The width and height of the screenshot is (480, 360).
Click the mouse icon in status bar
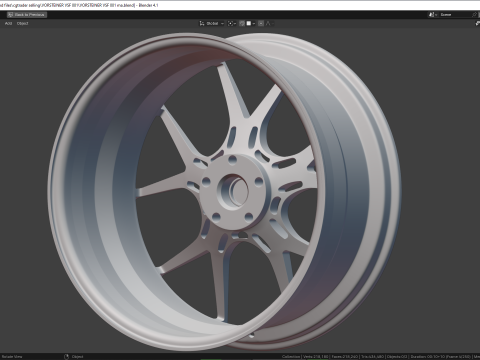tap(66, 357)
